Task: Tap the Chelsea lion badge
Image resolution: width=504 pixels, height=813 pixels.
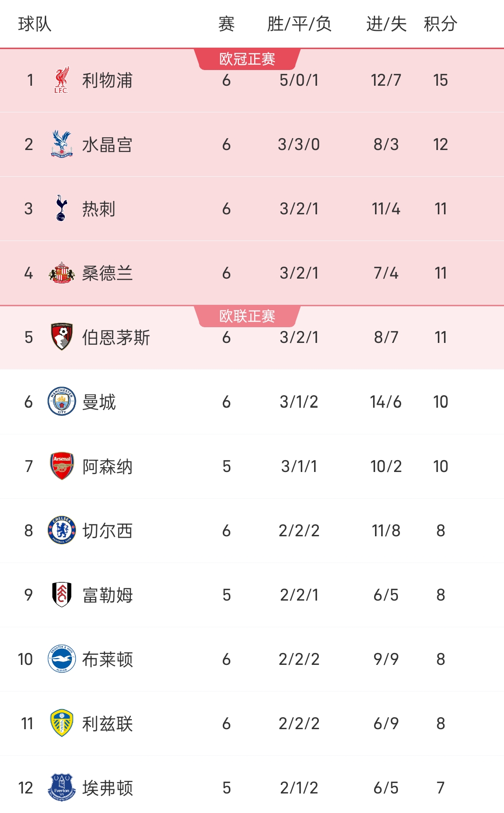Action: click(x=61, y=530)
